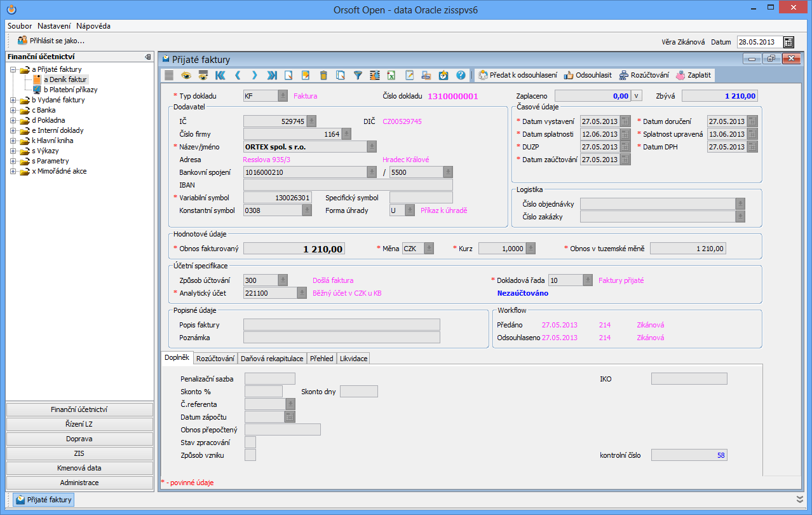Open the Soubor menu
The height and width of the screenshot is (515, 812).
(x=20, y=26)
